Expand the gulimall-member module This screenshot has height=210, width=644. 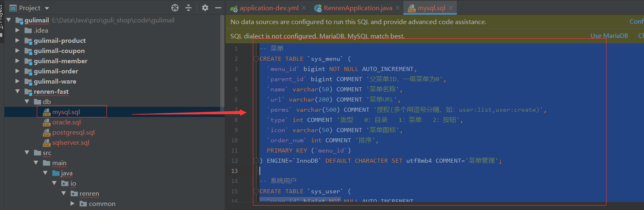coord(18,61)
